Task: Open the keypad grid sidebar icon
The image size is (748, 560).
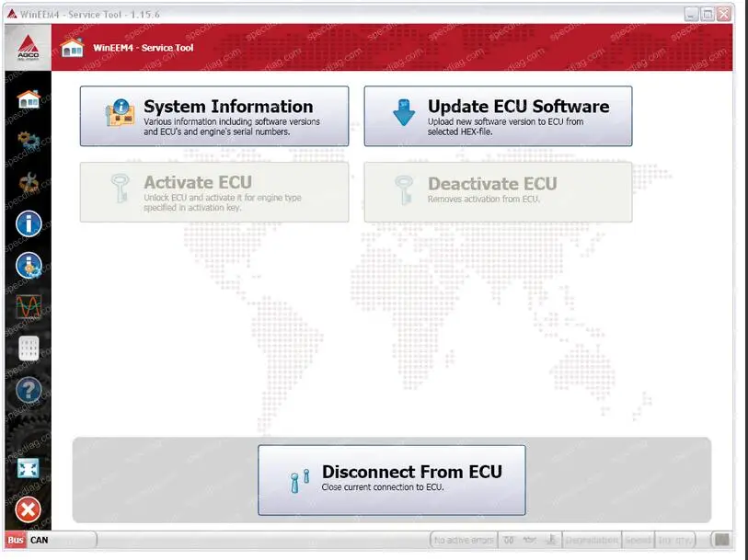Action: tap(29, 349)
